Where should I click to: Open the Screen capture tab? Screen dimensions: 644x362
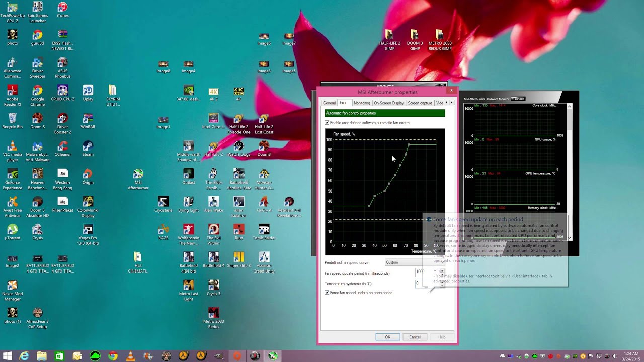tap(420, 103)
